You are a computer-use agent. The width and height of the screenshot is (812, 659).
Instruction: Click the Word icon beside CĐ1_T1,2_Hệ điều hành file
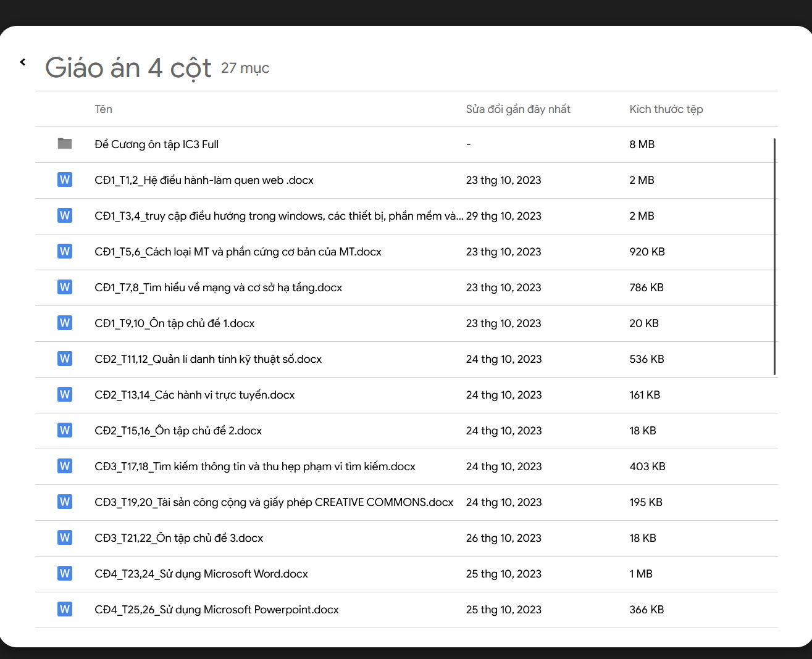[65, 180]
